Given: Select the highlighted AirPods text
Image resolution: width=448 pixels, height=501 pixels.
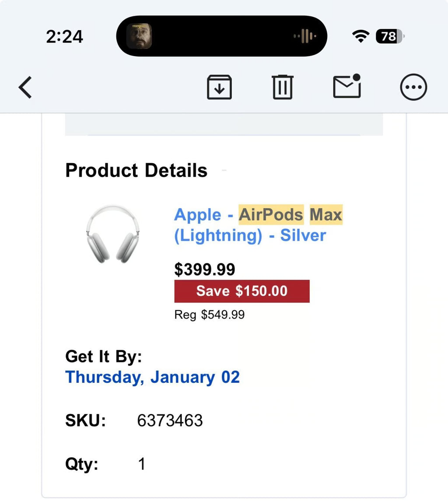Looking at the screenshot, I should pyautogui.click(x=270, y=214).
